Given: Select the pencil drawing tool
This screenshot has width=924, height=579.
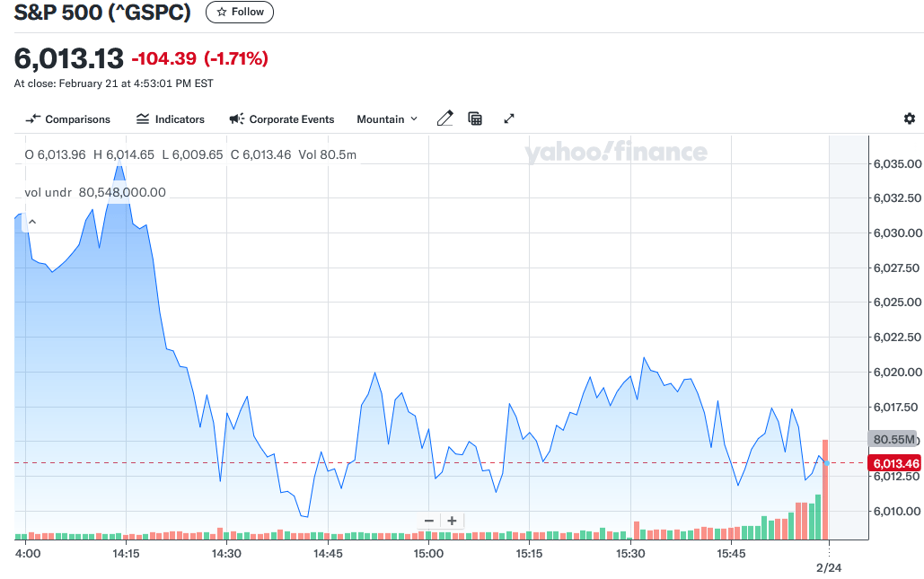Looking at the screenshot, I should 444,118.
